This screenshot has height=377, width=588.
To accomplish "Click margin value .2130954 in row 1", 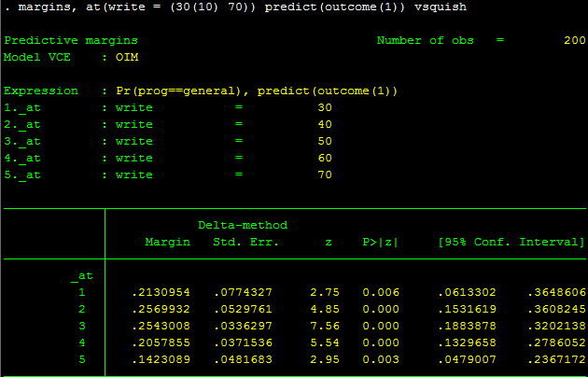I will [161, 292].
